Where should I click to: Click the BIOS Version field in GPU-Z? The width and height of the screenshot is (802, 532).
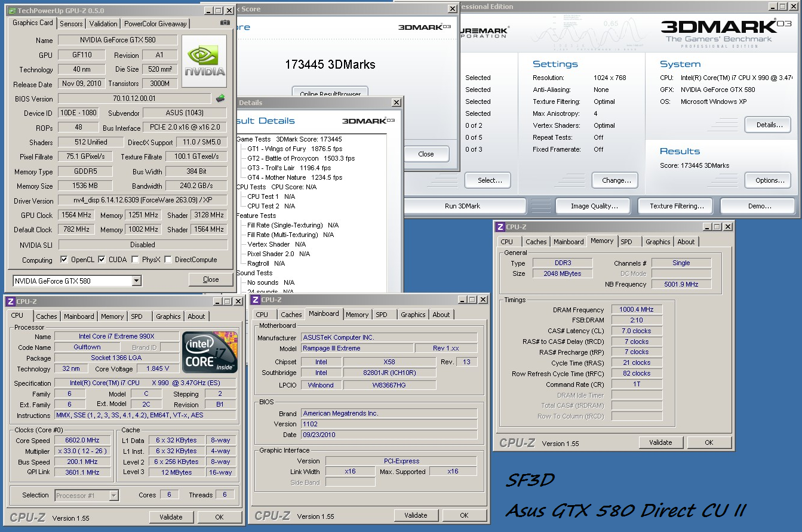[134, 99]
